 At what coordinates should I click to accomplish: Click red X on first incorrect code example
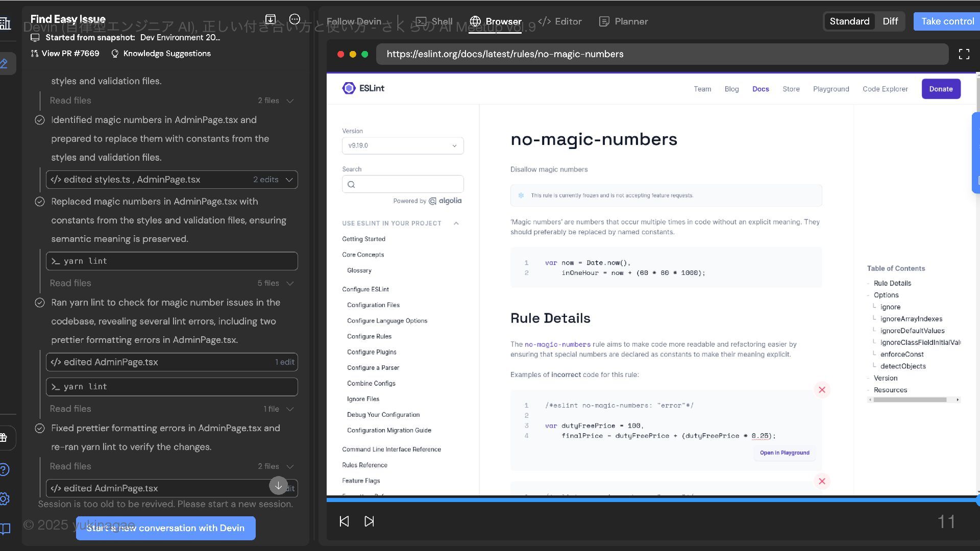(822, 390)
